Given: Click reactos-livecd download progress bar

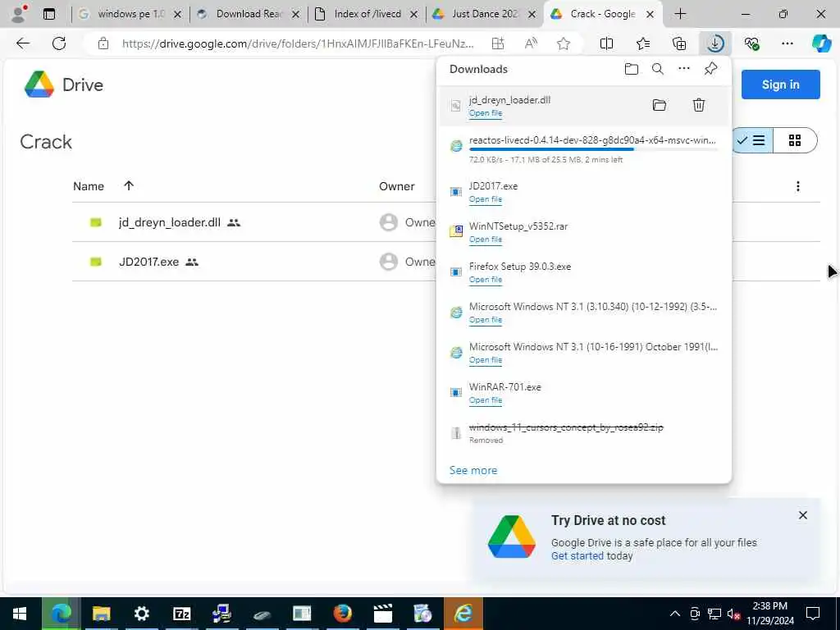Looking at the screenshot, I should [x=593, y=149].
